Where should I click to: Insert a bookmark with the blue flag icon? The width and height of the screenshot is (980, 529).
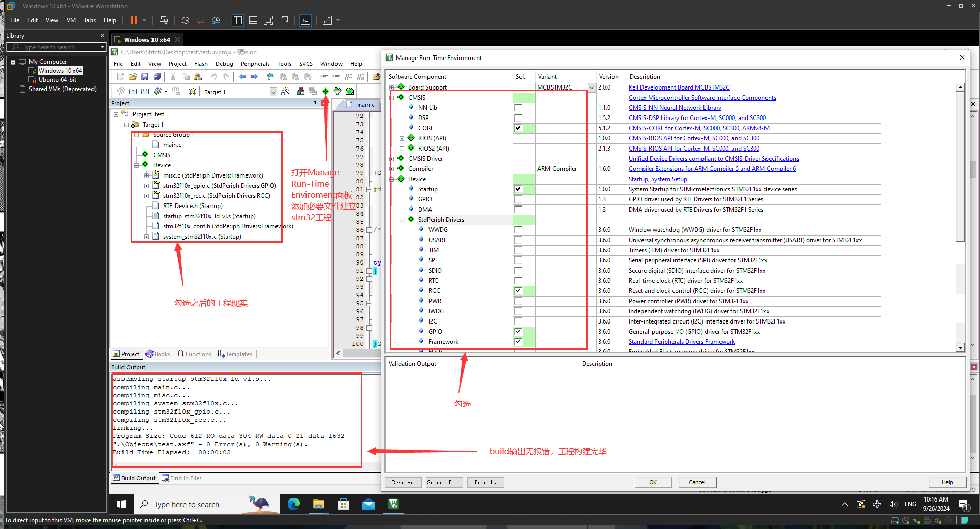click(270, 77)
